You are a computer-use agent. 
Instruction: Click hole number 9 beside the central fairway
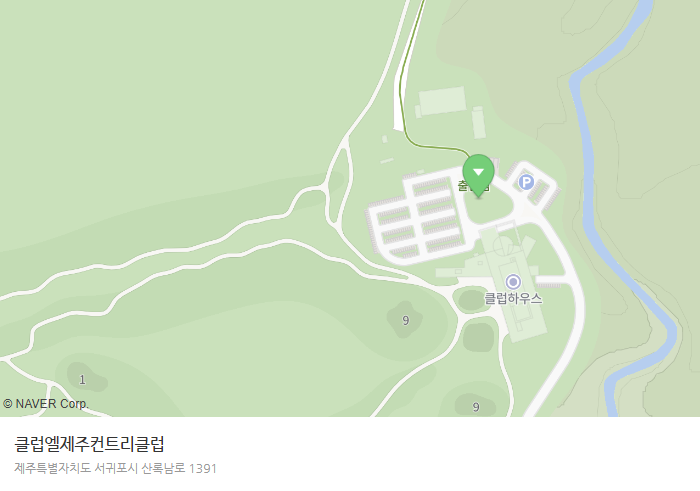click(405, 320)
